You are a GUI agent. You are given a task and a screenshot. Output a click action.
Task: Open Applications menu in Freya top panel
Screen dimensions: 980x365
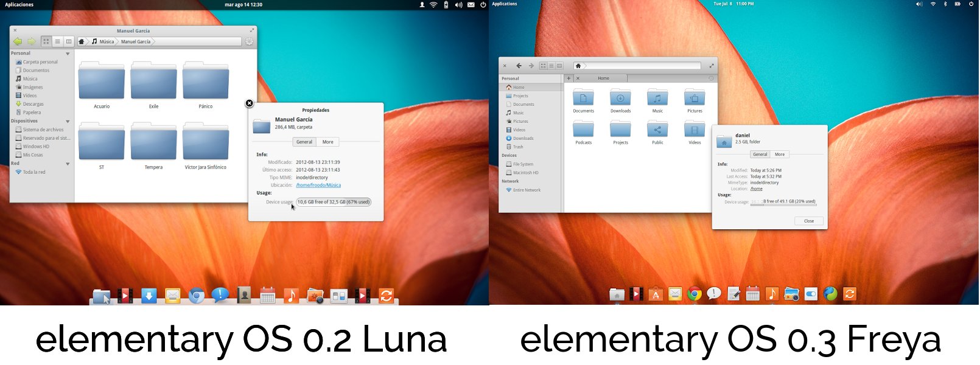click(505, 4)
